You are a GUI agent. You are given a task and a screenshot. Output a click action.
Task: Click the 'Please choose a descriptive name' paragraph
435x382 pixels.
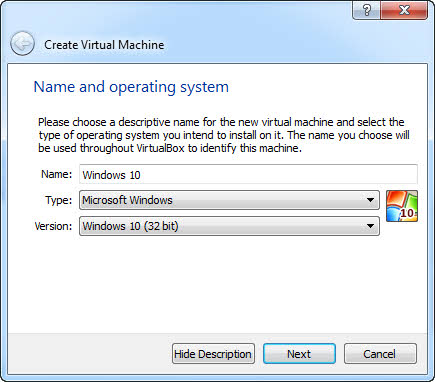click(x=224, y=135)
